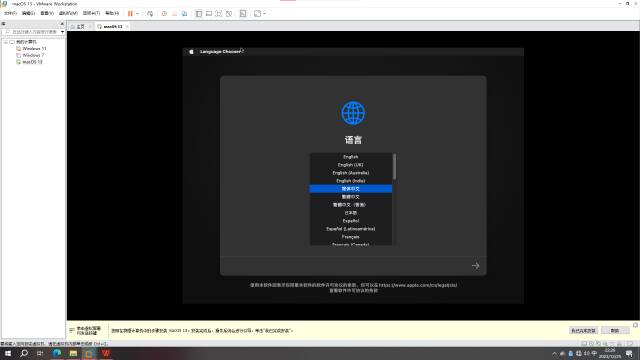Open the stretch mode dropdown arrow
The image size is (640, 360).
click(x=264, y=13)
